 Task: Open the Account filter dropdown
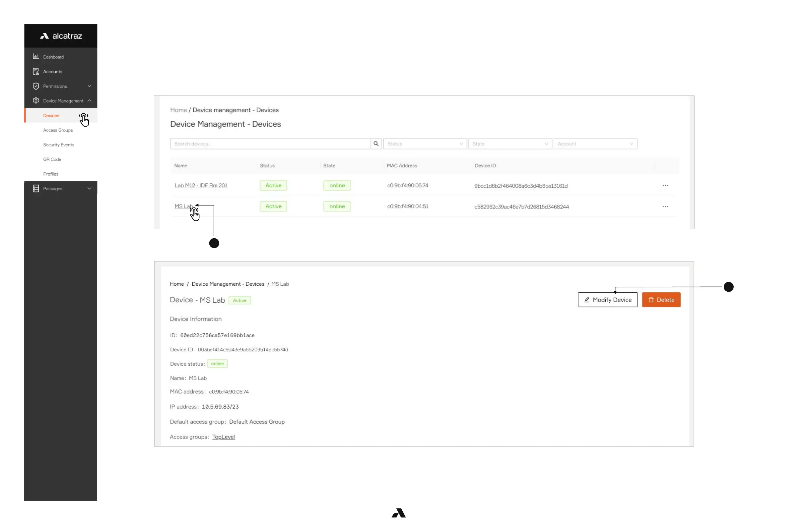(595, 144)
